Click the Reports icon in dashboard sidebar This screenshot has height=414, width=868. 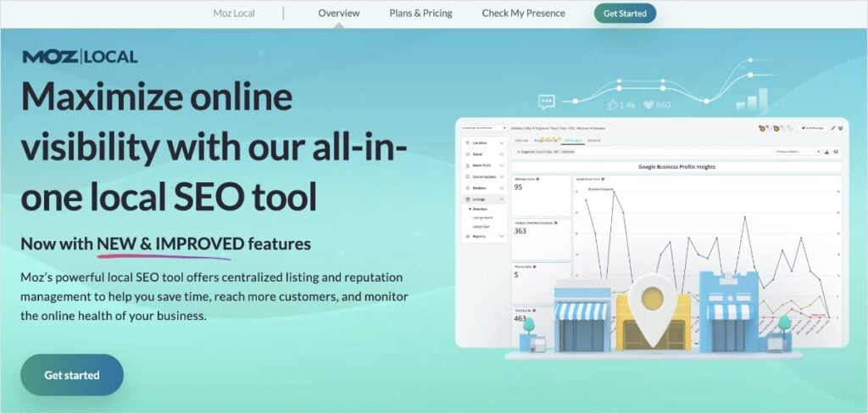[x=467, y=236]
